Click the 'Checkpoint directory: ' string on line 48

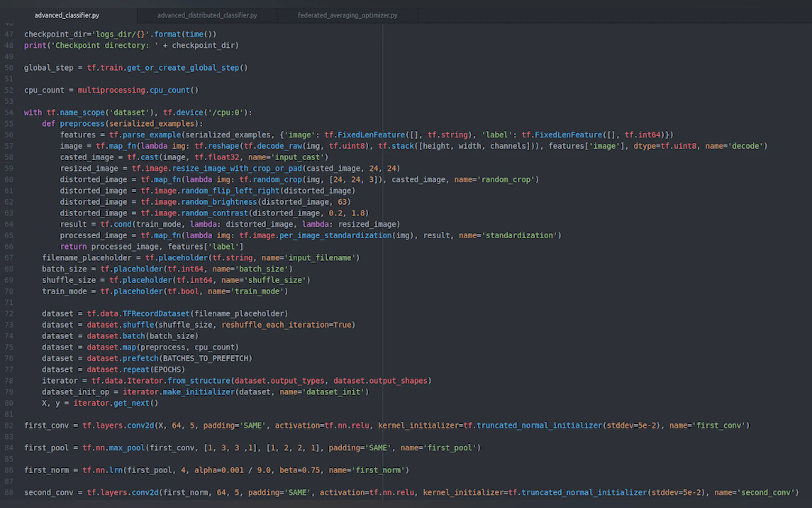coord(105,45)
